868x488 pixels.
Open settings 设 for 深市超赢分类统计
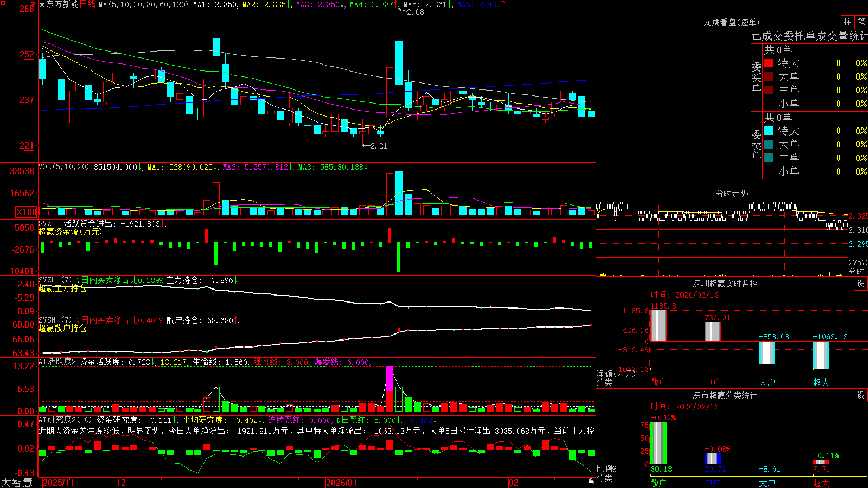click(861, 395)
